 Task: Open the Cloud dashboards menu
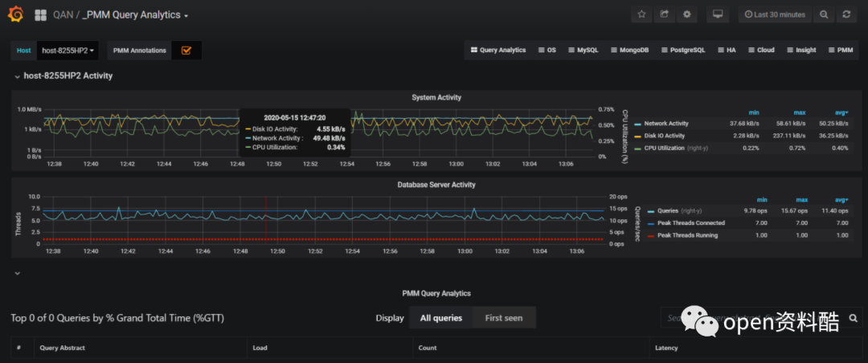pyautogui.click(x=761, y=50)
